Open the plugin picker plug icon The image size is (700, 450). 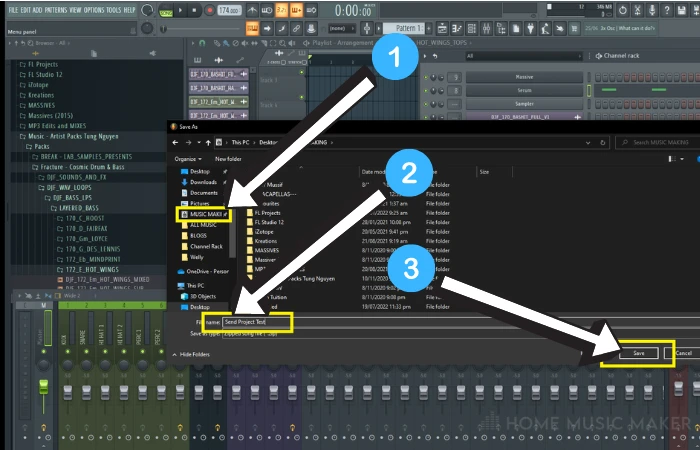click(530, 29)
